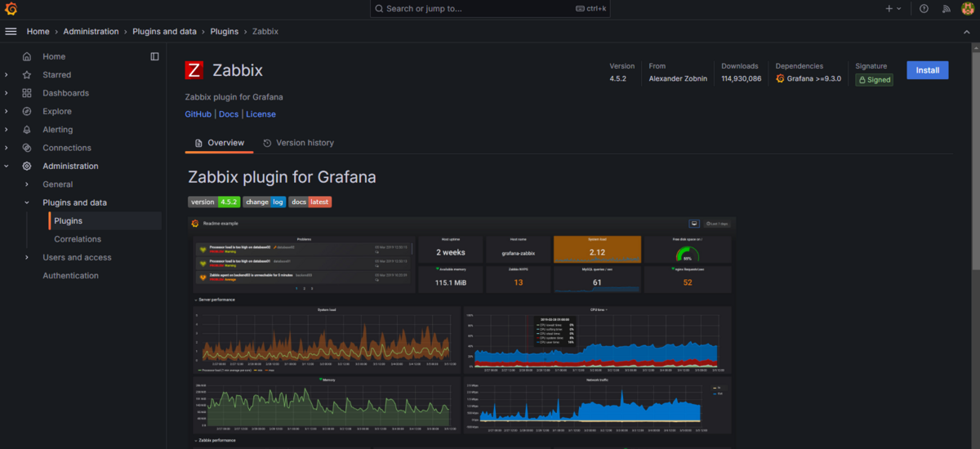Click the Explore compass icon
The width and height of the screenshot is (980, 449).
click(27, 111)
